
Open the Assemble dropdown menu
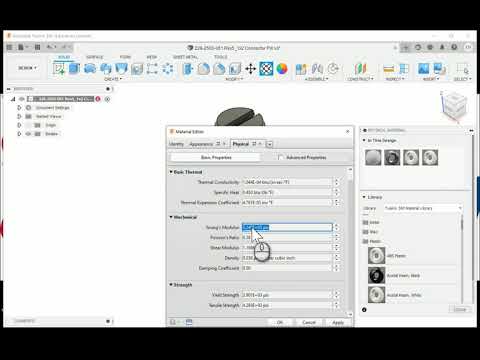pos(316,79)
